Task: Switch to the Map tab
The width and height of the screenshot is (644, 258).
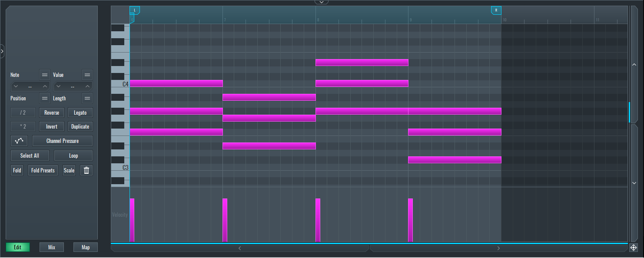Action: coord(86,247)
